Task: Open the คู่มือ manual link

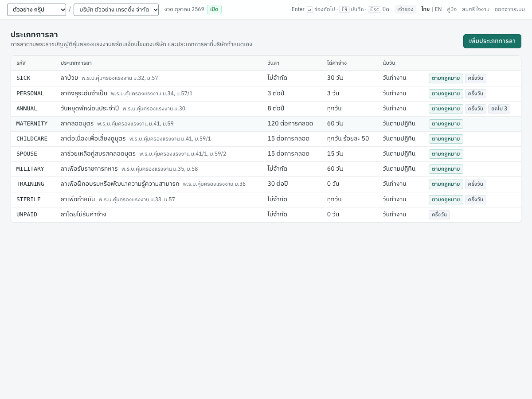Action: point(452,9)
